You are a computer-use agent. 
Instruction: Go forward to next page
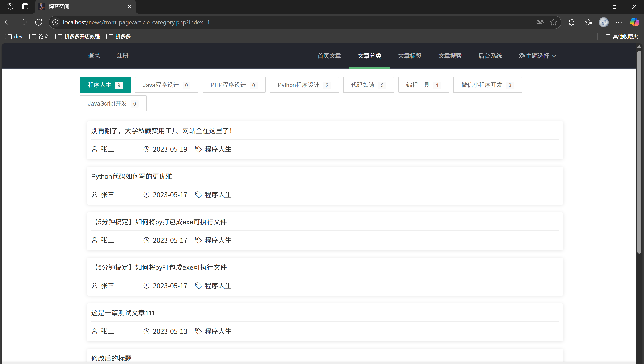click(x=23, y=22)
